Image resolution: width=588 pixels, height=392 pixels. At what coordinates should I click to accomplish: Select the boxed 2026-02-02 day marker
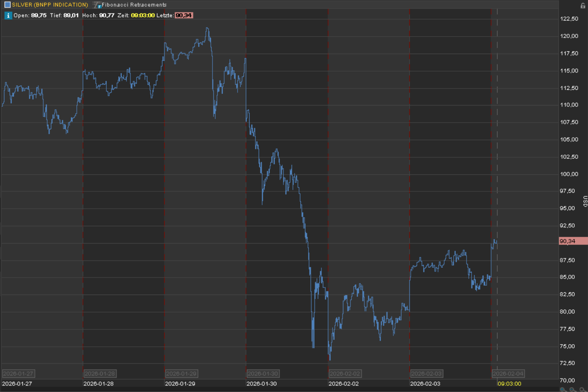click(x=345, y=374)
